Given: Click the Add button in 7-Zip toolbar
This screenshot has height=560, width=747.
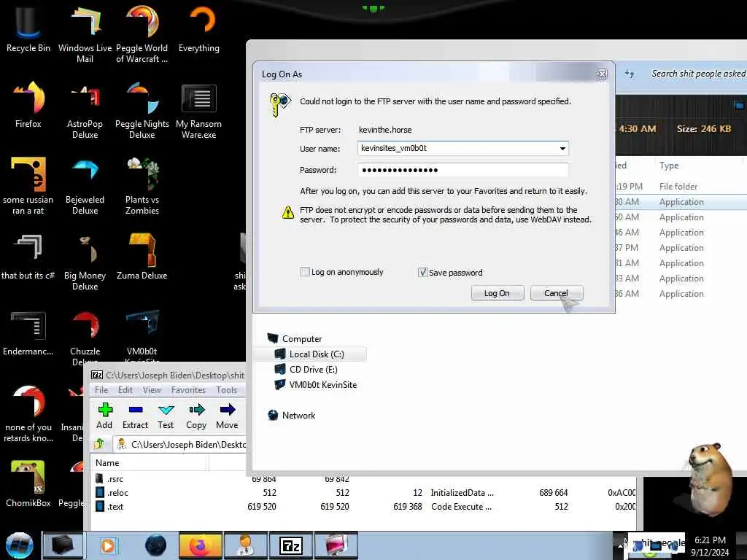Looking at the screenshot, I should 104,416.
